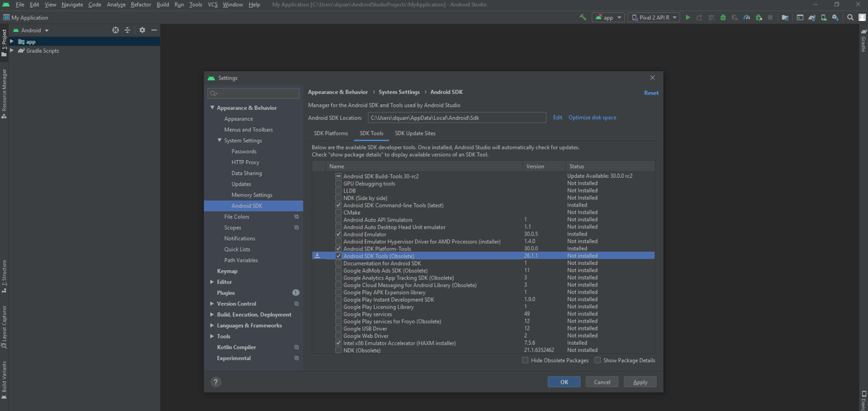Enable the LLDB checkbox
This screenshot has width=868, height=411.
338,191
